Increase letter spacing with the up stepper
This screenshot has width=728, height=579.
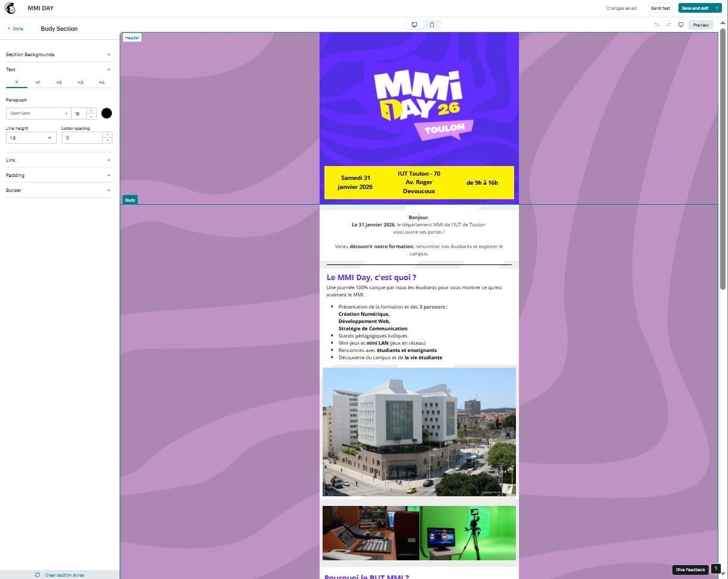(x=108, y=135)
